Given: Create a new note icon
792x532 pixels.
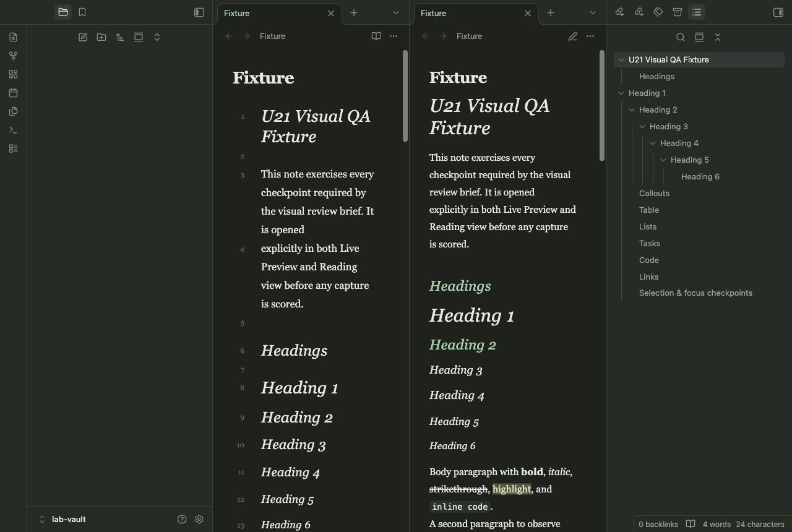Looking at the screenshot, I should tap(83, 37).
